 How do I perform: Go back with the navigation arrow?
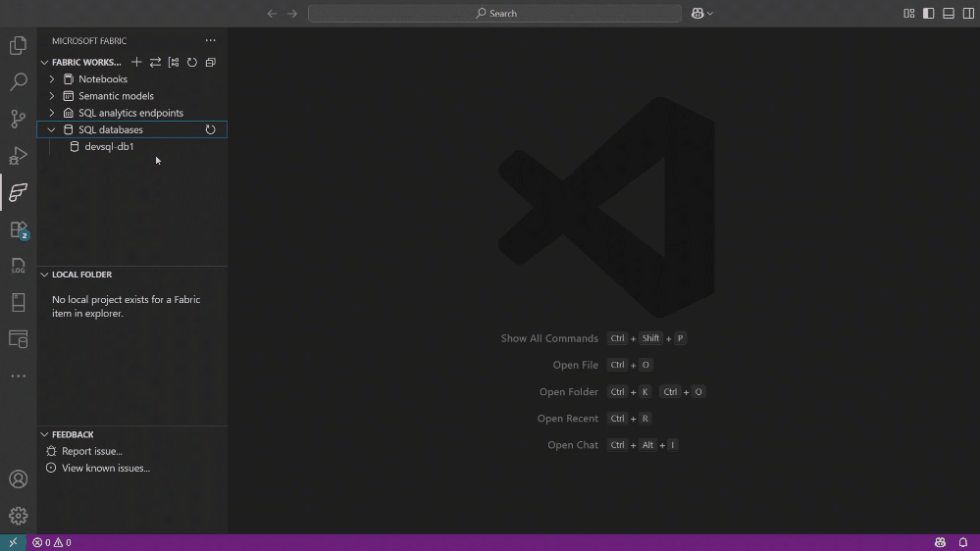coord(272,13)
